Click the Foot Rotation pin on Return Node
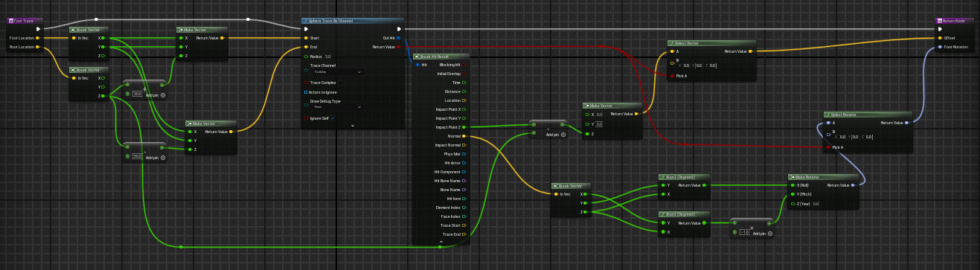The image size is (980, 270). [941, 47]
